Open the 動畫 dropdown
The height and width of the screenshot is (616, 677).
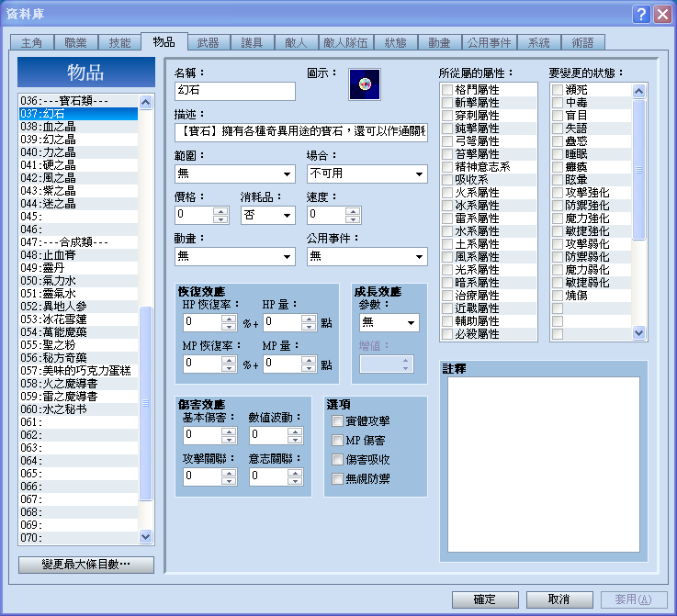pos(235,257)
